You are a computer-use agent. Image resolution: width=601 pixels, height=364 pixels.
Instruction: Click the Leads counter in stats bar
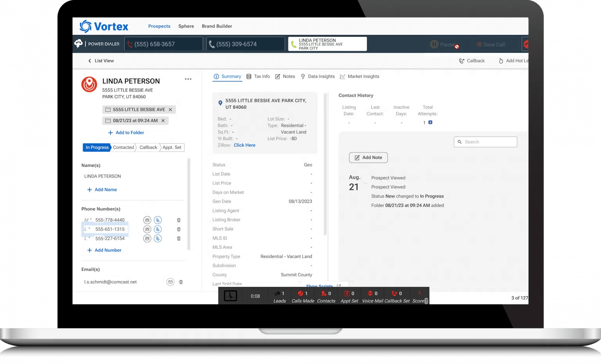[279, 297]
